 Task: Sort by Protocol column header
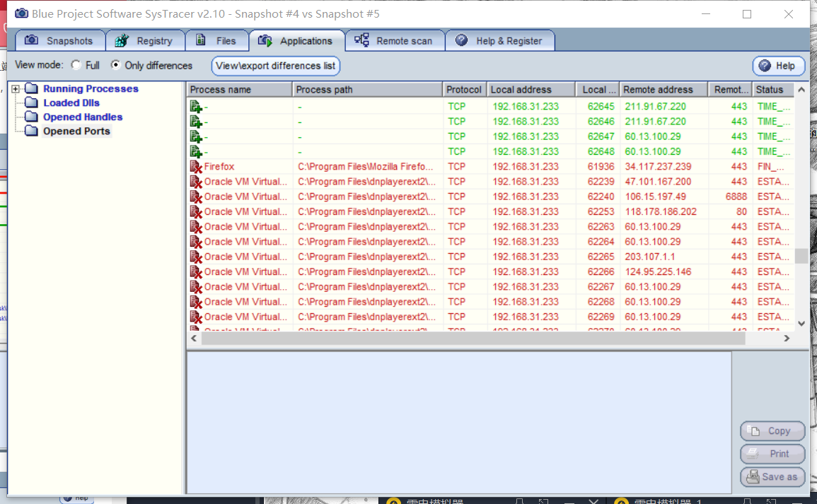pyautogui.click(x=464, y=90)
